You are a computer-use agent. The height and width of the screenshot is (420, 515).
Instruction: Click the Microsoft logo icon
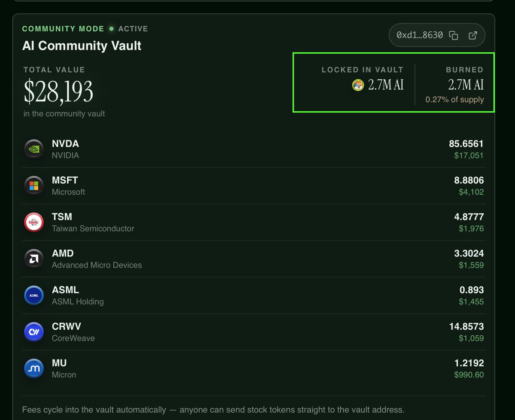click(34, 186)
